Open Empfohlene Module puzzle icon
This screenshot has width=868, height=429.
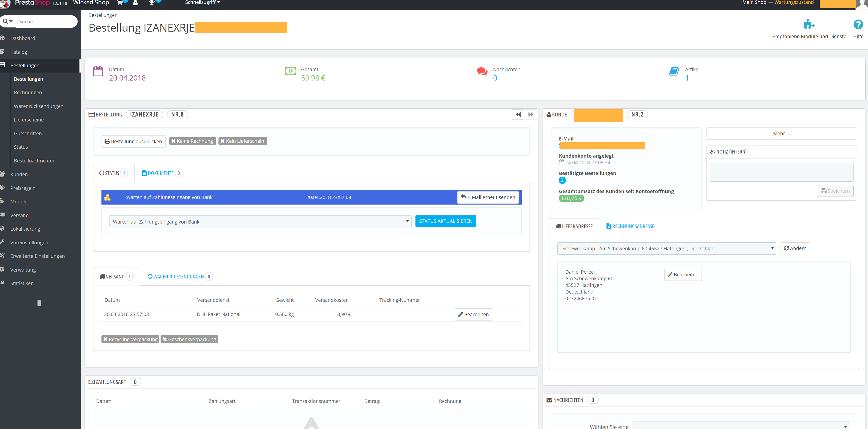(809, 24)
